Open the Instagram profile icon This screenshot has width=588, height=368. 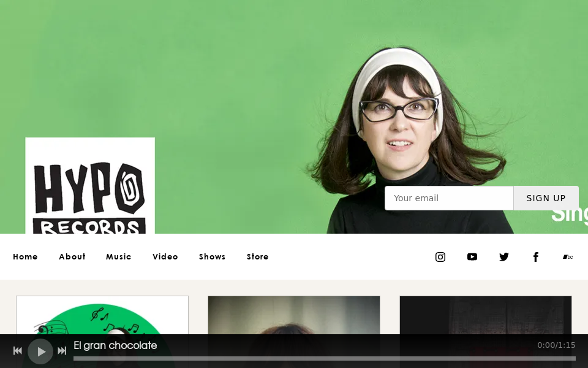click(x=440, y=257)
